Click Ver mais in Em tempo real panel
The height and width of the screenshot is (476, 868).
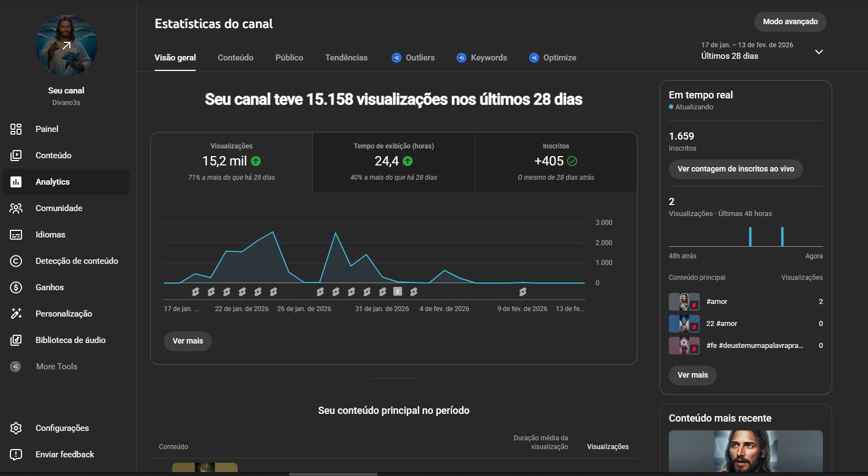coord(693,375)
